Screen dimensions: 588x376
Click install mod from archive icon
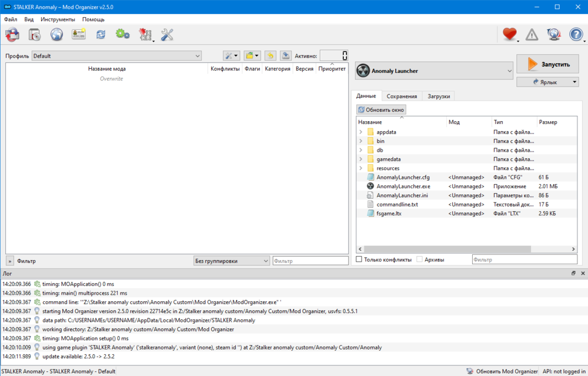click(35, 34)
